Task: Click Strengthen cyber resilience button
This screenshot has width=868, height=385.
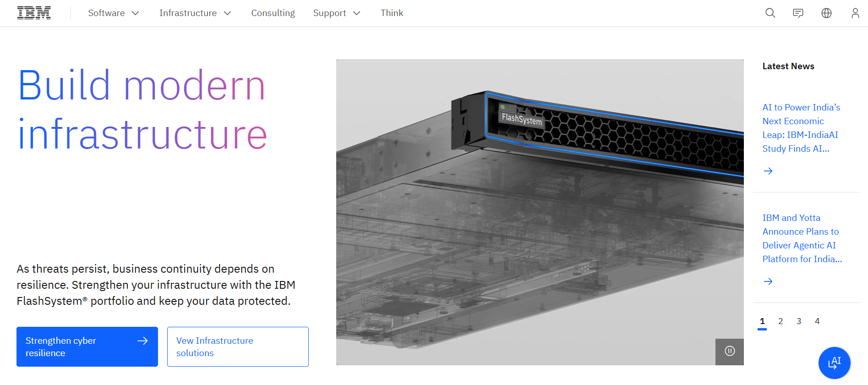Action: click(87, 346)
